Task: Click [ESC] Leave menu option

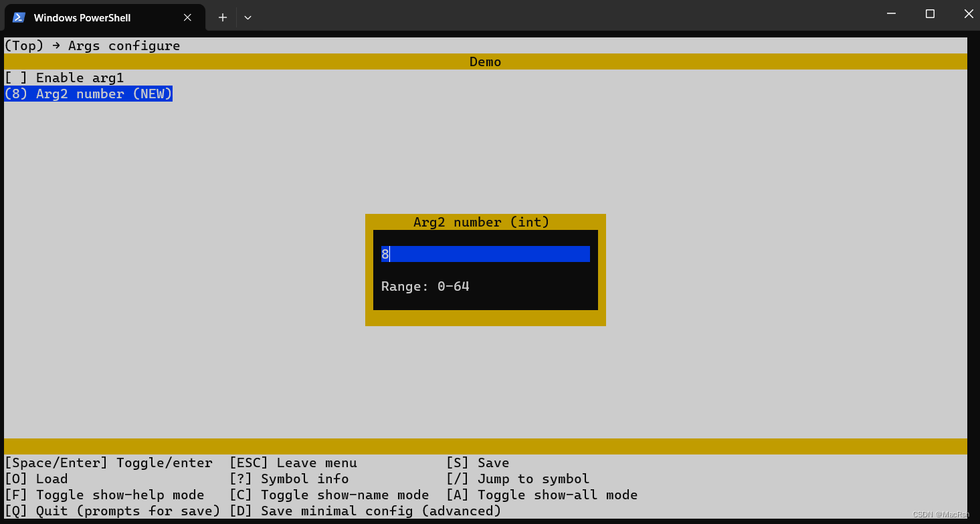Action: click(293, 463)
